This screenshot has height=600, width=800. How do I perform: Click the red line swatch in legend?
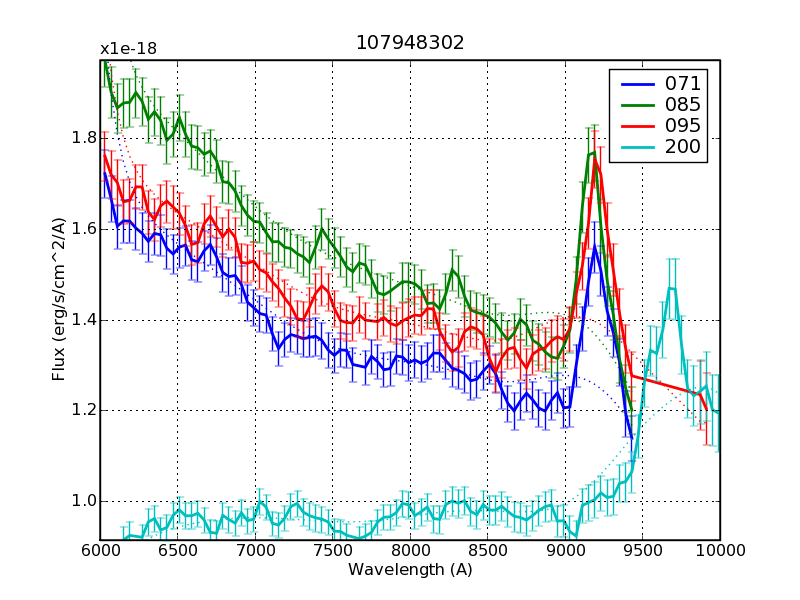(x=636, y=126)
